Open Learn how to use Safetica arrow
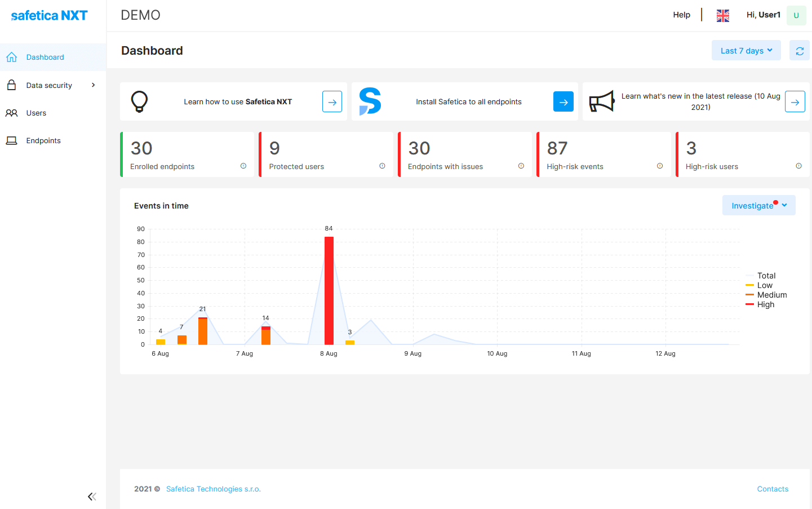Image resolution: width=812 pixels, height=509 pixels. coord(332,102)
